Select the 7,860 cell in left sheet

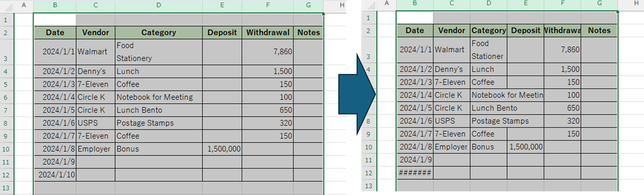click(268, 52)
